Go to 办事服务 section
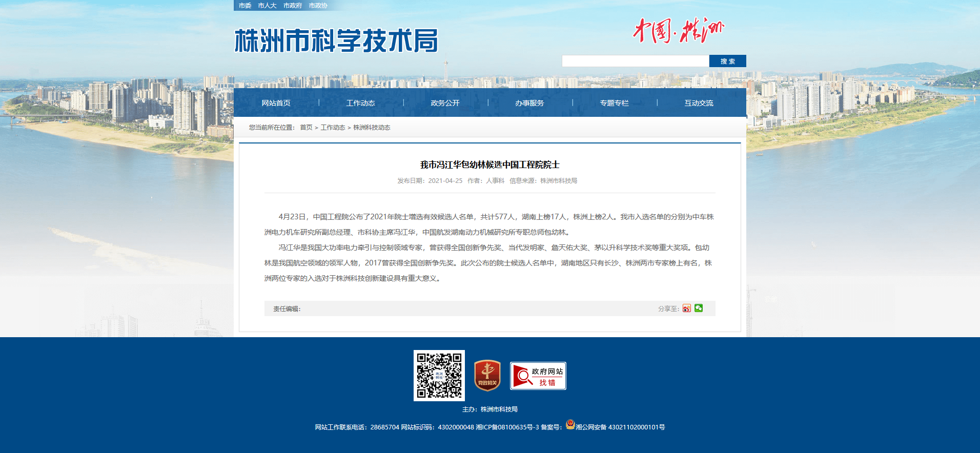This screenshot has height=453, width=980. click(x=529, y=103)
